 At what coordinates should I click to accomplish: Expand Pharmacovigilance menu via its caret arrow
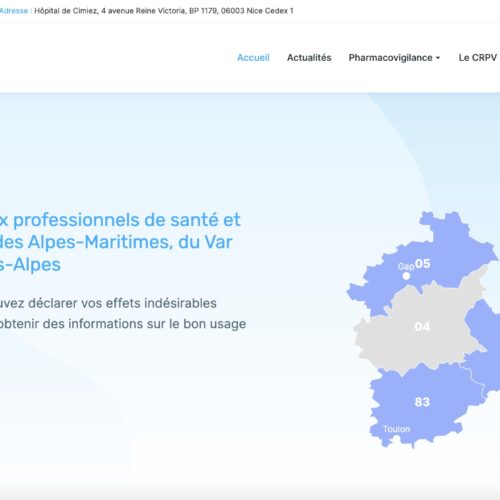(438, 58)
